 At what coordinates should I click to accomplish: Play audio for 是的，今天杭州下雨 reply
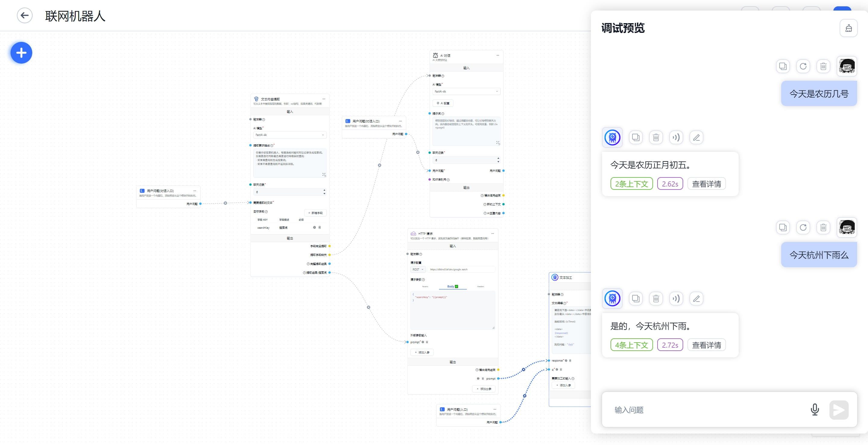click(x=676, y=299)
